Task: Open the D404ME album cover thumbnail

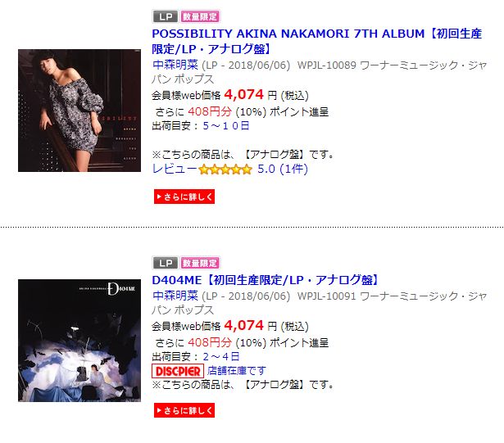Action: click(79, 341)
